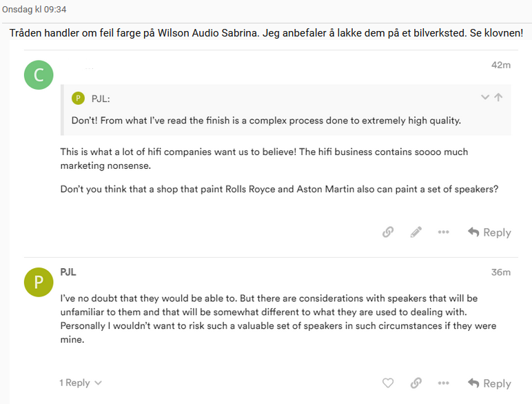Reply to the post about Rolls Royce

[x=489, y=232]
